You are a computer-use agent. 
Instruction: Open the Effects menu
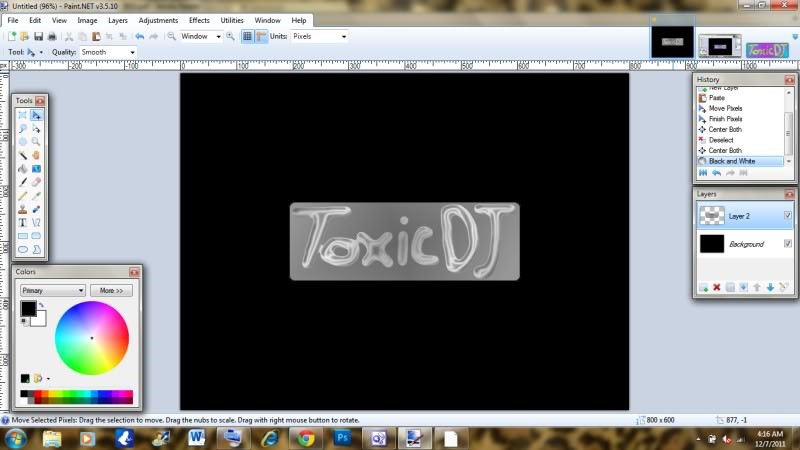click(199, 20)
